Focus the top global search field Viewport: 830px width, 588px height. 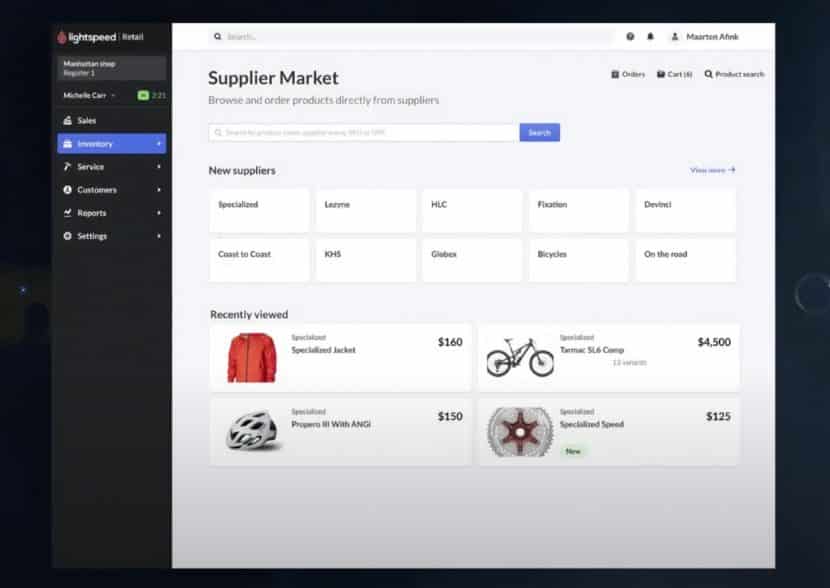pyautogui.click(x=413, y=37)
